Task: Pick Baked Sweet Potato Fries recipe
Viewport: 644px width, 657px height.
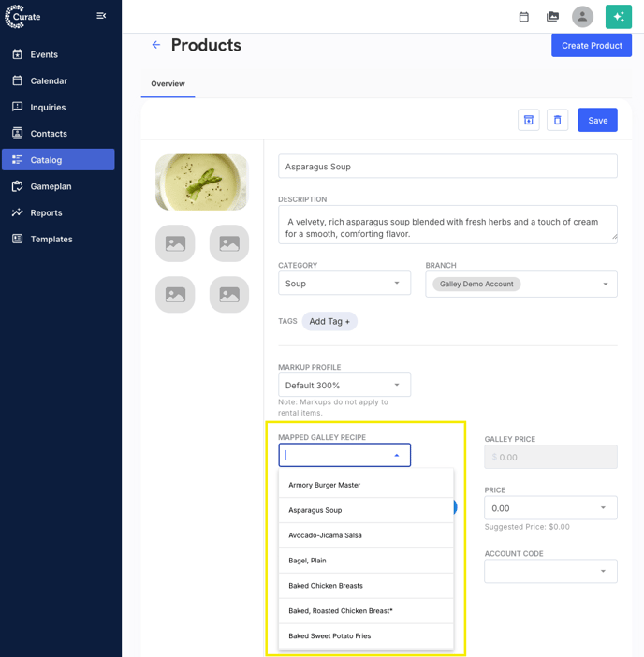Action: click(x=366, y=635)
